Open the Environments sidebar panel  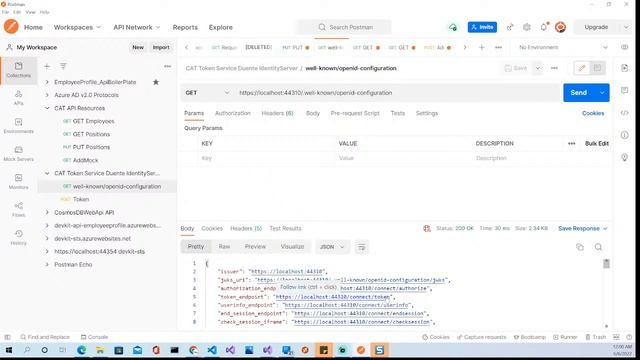(x=18, y=125)
